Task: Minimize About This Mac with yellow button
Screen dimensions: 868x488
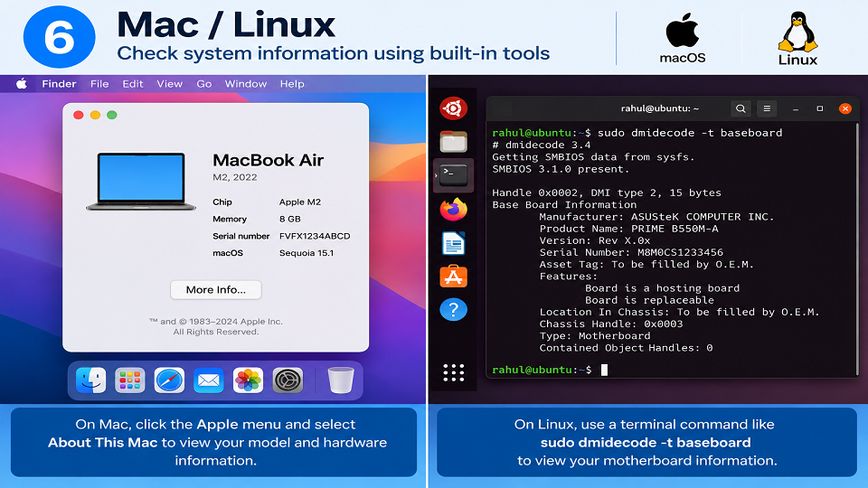Action: tap(95, 115)
